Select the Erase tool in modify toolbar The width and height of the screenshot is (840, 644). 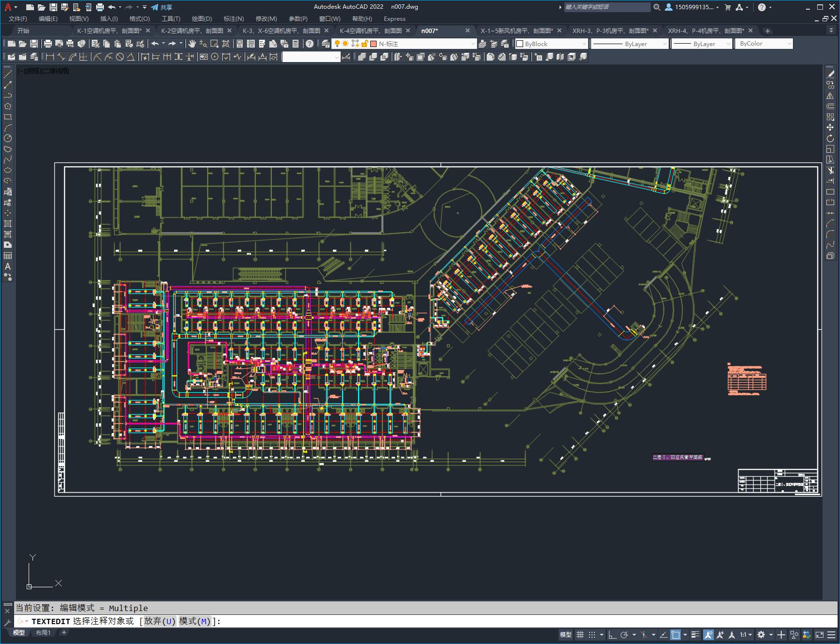(x=830, y=74)
